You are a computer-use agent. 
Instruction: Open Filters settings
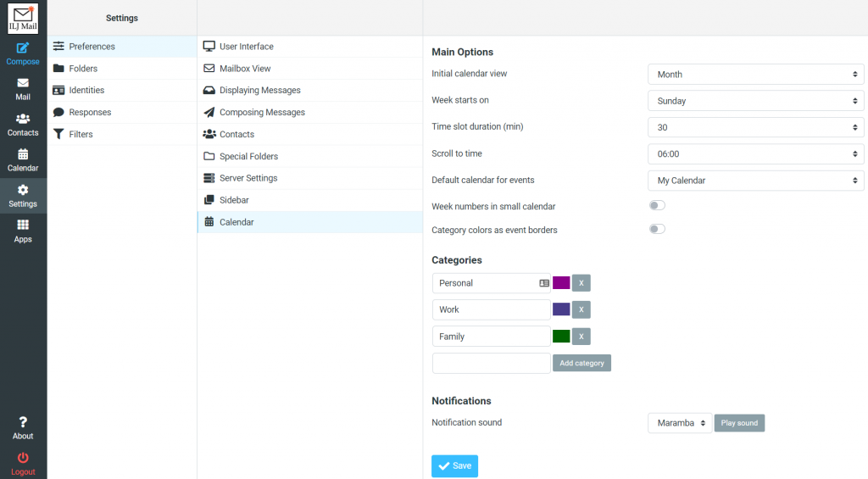pyautogui.click(x=122, y=134)
